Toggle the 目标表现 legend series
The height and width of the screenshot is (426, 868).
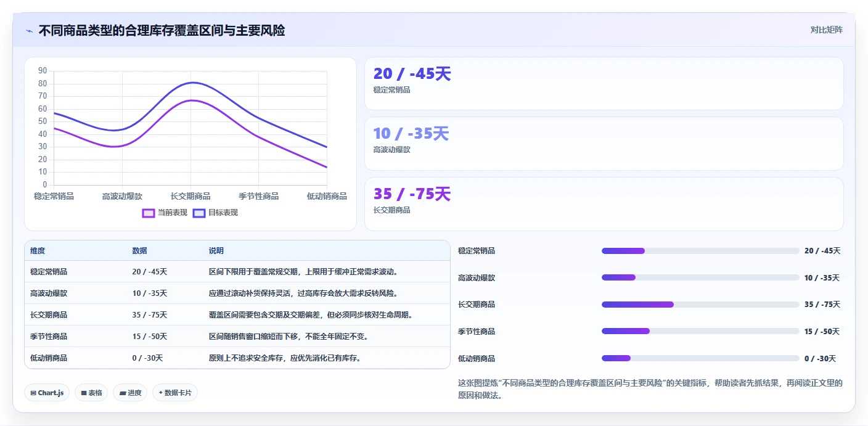pyautogui.click(x=215, y=213)
